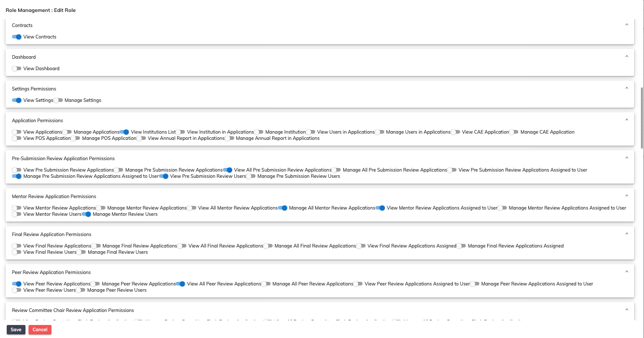Screen dimensions: 644x338
Task: Enable View All Mentor Review Applications
Action: (192, 208)
